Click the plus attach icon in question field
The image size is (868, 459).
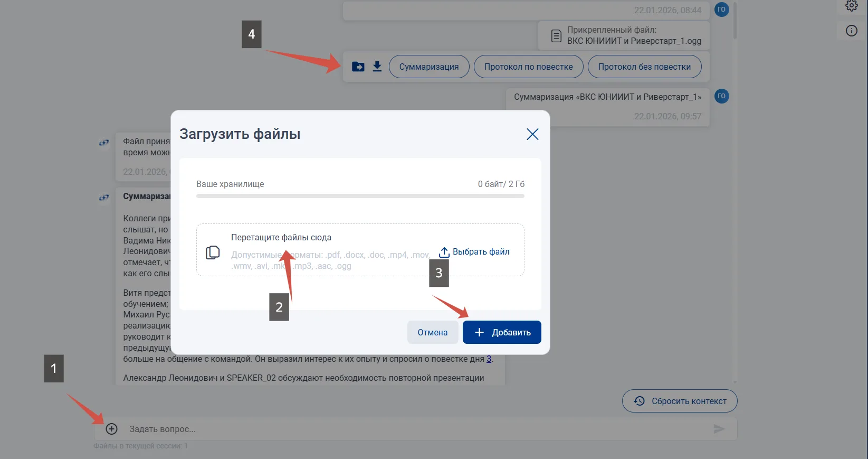tap(111, 429)
